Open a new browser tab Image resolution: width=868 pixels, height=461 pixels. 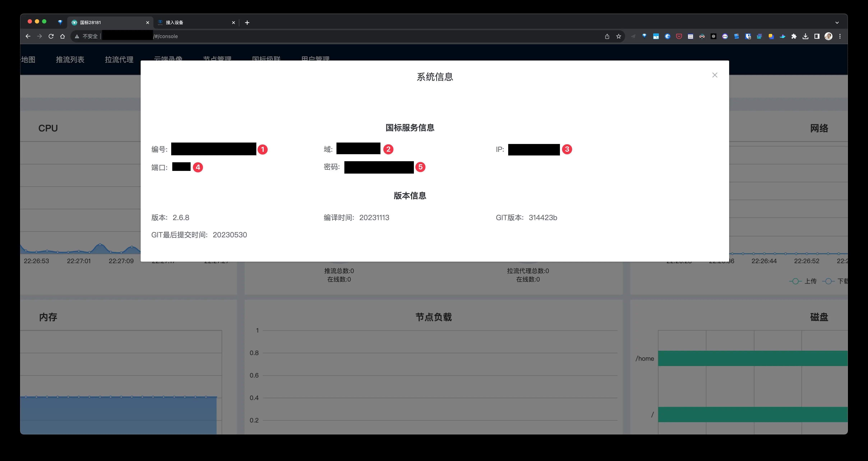[x=247, y=23]
